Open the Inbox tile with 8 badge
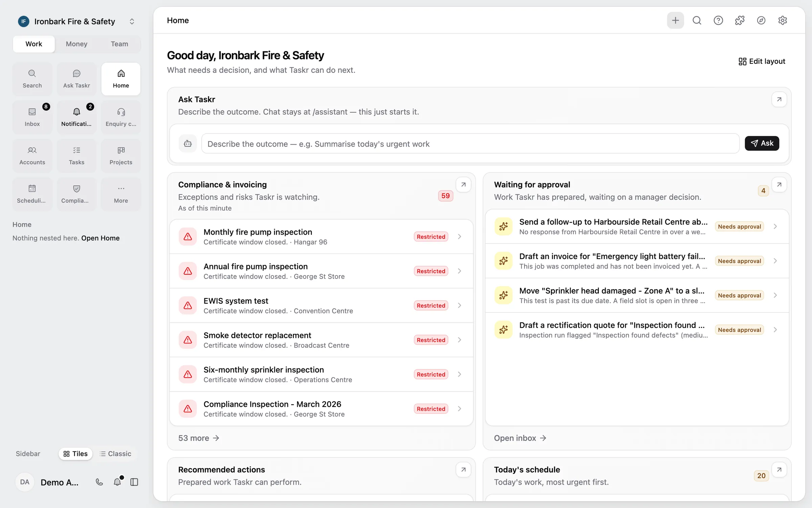The width and height of the screenshot is (812, 508). click(x=32, y=117)
